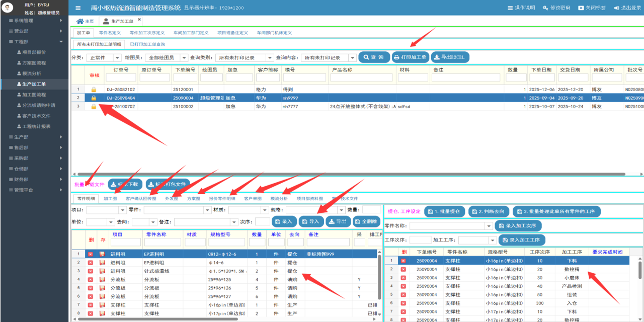
Task: Open the 模流分析 detail tab
Action: tap(279, 199)
